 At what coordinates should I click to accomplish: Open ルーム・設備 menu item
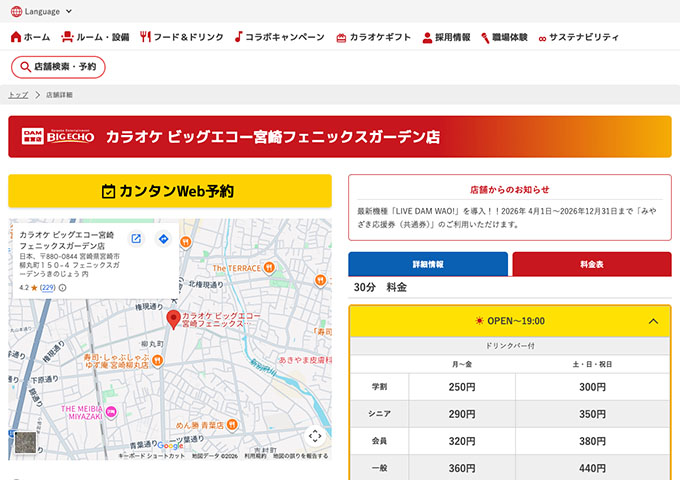[95, 37]
